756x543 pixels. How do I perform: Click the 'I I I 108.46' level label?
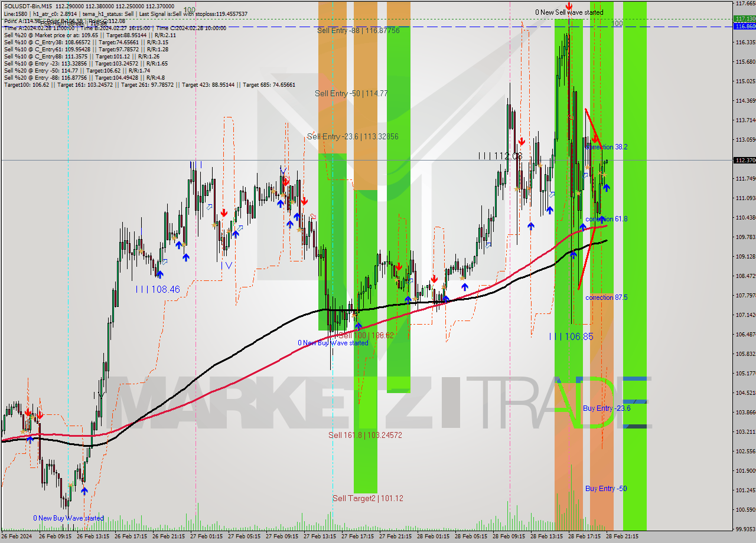pos(158,289)
